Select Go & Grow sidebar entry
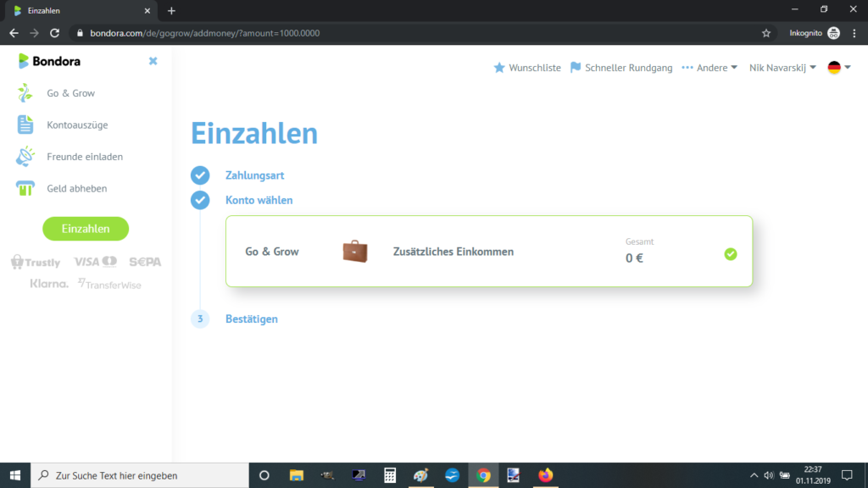Screen dimensions: 868x488 pyautogui.click(x=70, y=93)
